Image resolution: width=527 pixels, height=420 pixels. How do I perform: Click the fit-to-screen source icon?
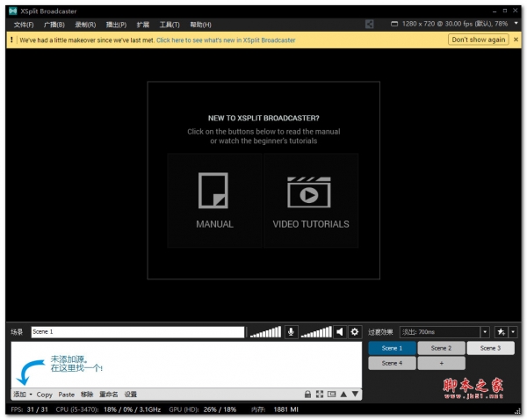click(320, 395)
